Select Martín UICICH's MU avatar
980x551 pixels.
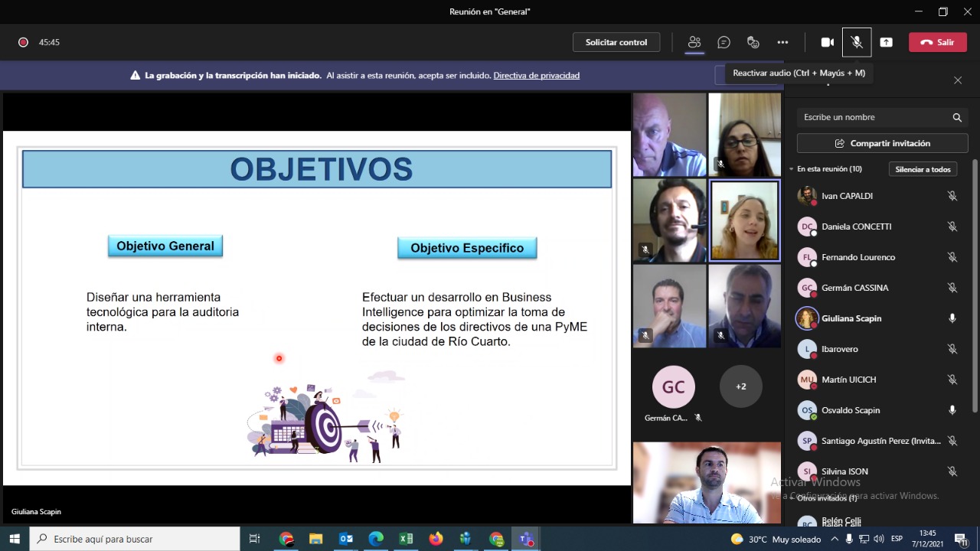pos(807,380)
